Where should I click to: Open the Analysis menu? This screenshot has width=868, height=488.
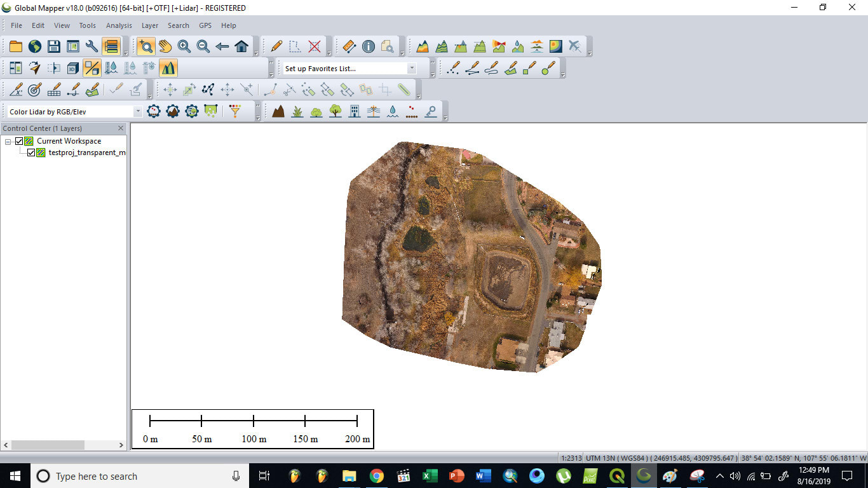point(119,25)
